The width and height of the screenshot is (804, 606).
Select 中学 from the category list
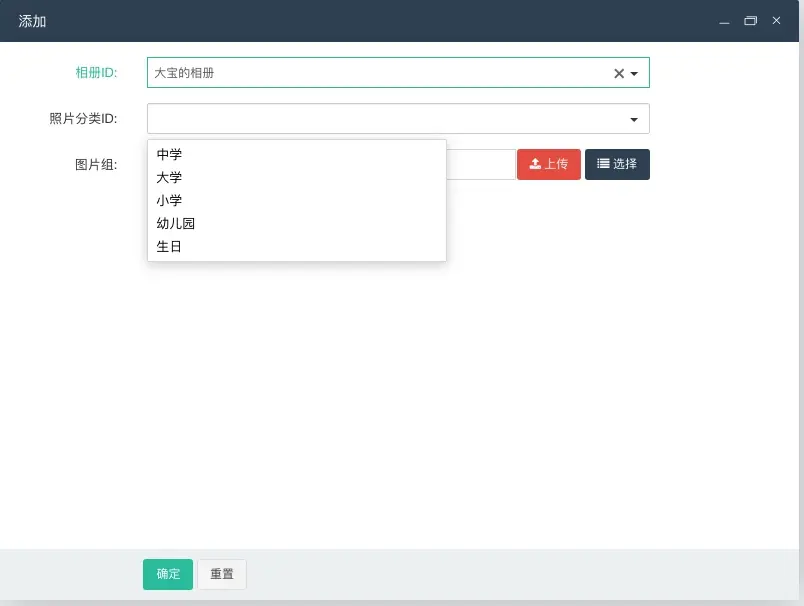coord(297,154)
